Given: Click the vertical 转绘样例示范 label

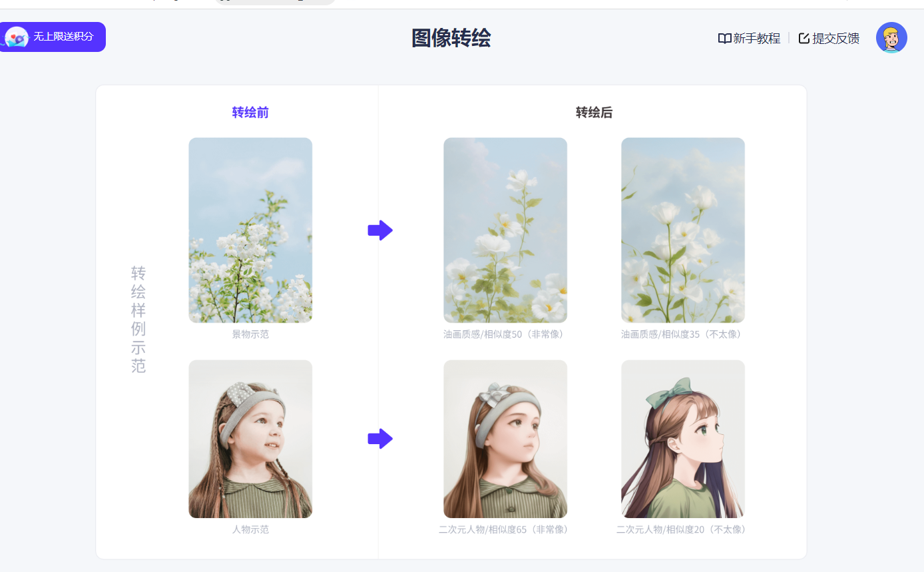Looking at the screenshot, I should 138,320.
